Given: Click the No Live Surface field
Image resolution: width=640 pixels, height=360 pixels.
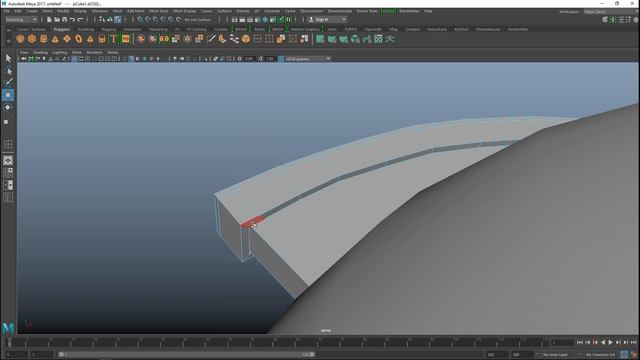Looking at the screenshot, I should tap(198, 19).
